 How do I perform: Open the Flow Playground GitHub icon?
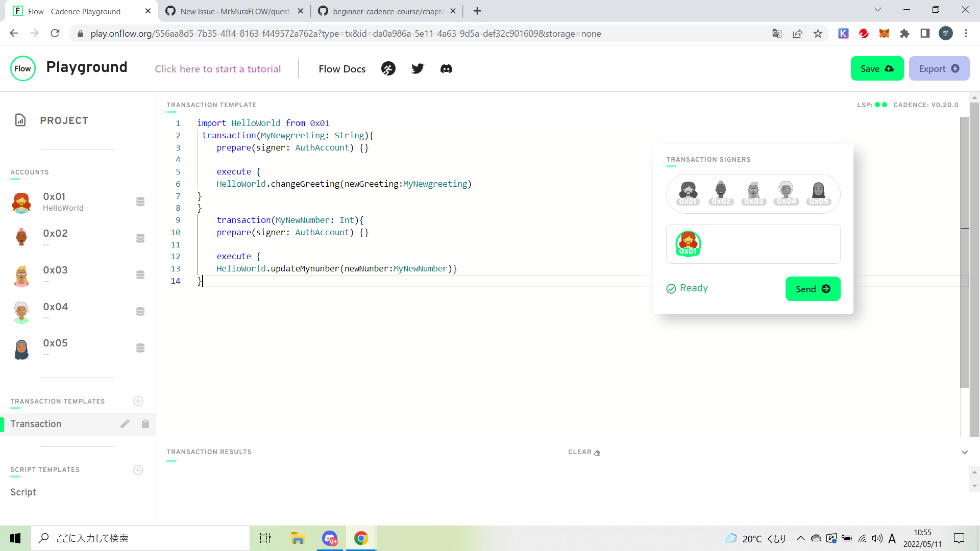(388, 68)
